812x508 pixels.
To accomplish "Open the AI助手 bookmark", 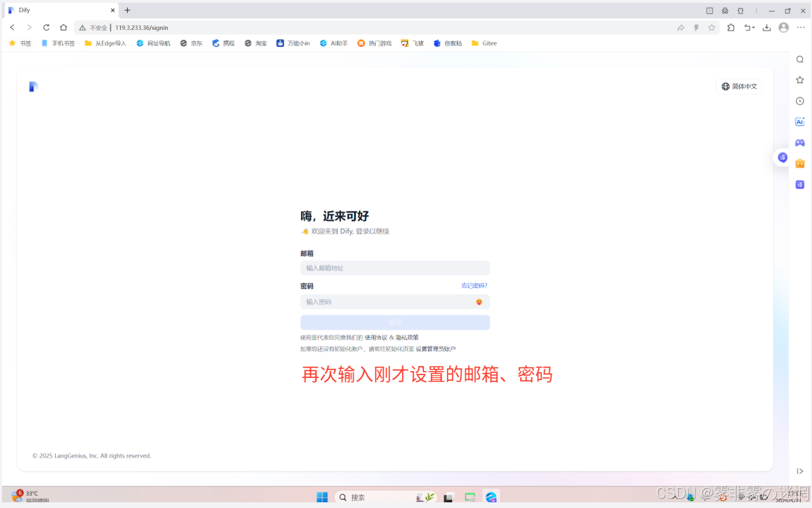I will 334,44.
